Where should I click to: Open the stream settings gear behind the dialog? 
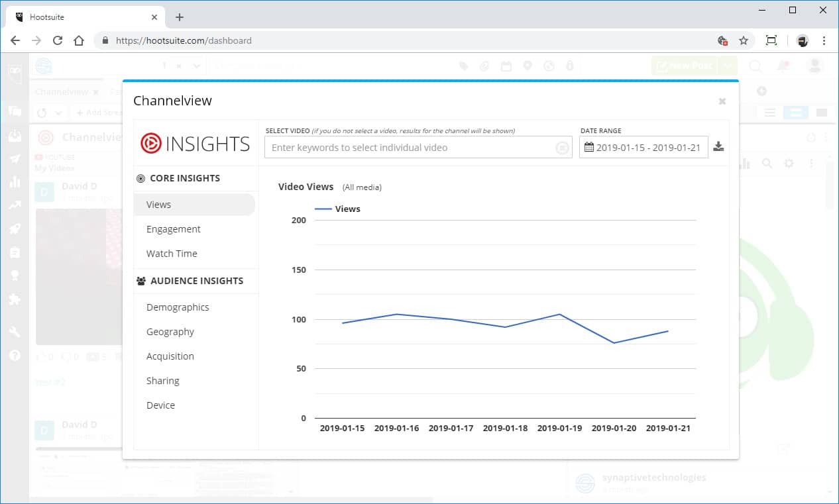[x=789, y=163]
